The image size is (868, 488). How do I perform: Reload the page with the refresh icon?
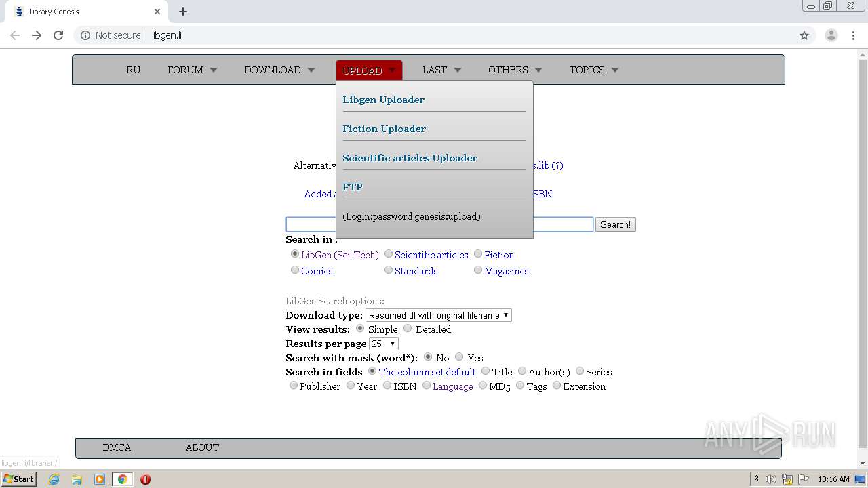(x=58, y=35)
